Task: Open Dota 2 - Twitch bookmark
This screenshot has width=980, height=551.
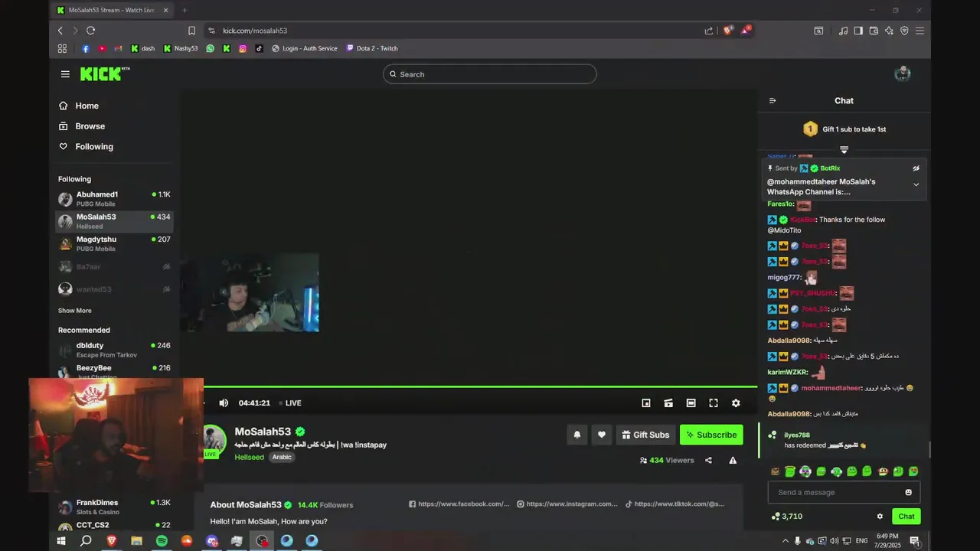Action: click(x=372, y=48)
